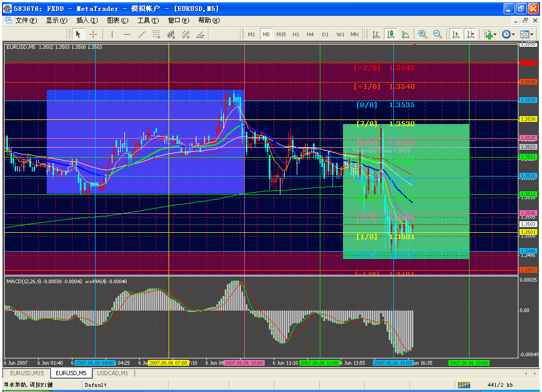Activate the crosshair tool
The height and width of the screenshot is (392, 542).
[93, 34]
